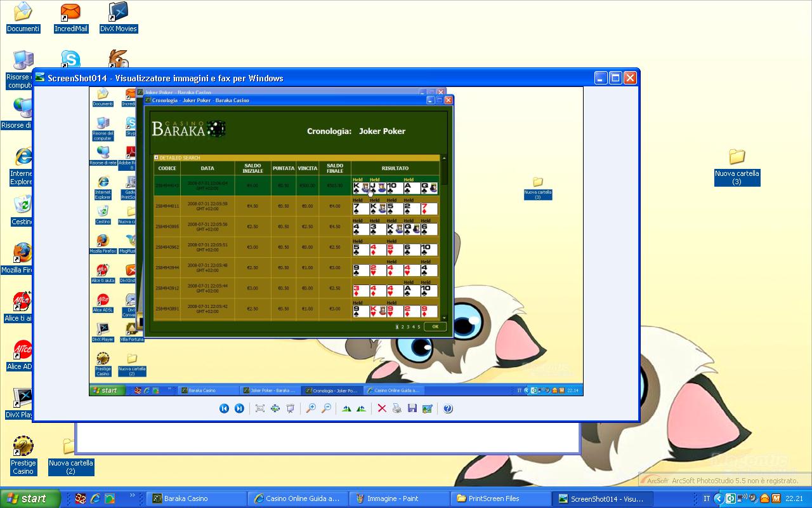
Task: Click the volume tray icon
Action: [752, 498]
